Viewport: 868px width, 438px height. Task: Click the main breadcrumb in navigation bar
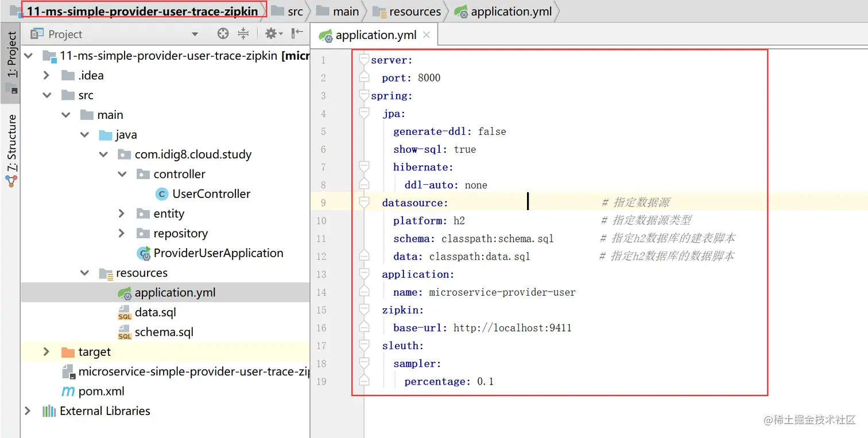click(338, 11)
